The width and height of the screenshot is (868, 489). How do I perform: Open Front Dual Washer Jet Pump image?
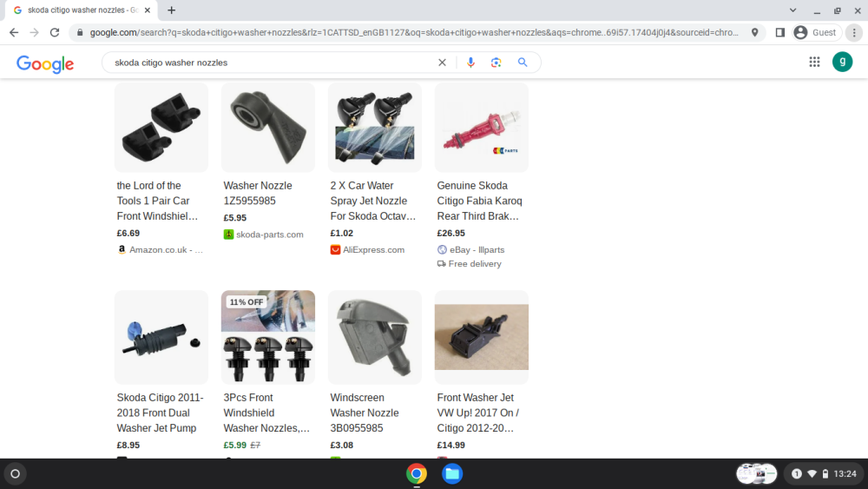[x=161, y=337]
